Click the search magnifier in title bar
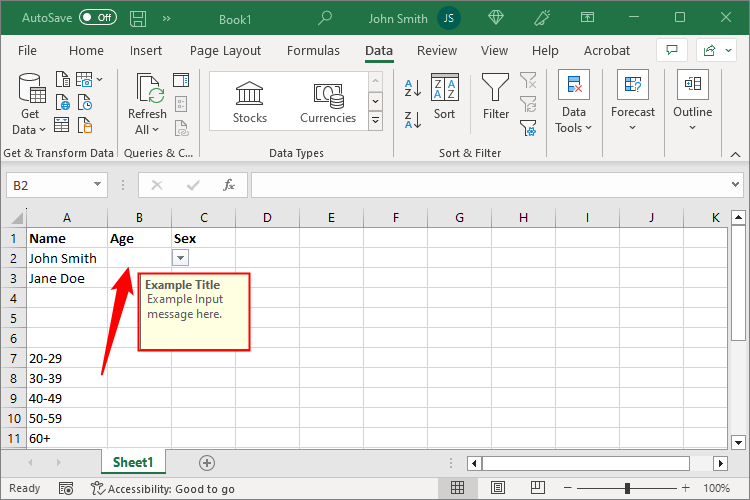 [x=325, y=18]
